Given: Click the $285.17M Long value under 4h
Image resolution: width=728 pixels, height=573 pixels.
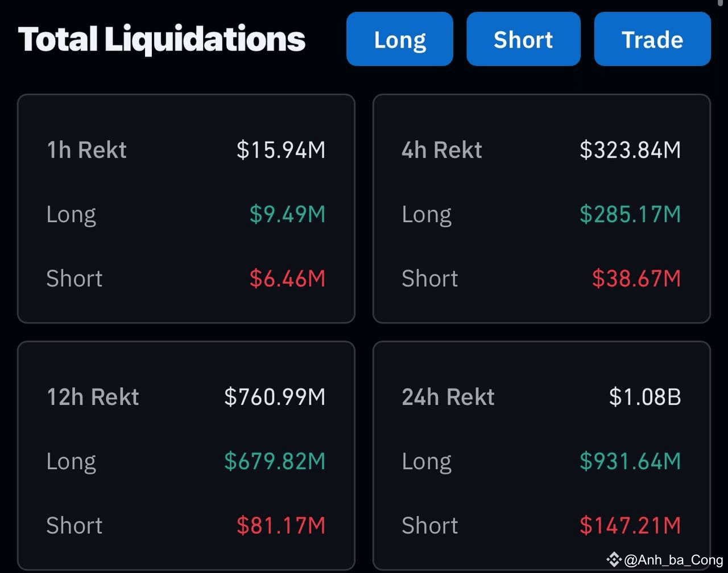Looking at the screenshot, I should (631, 214).
